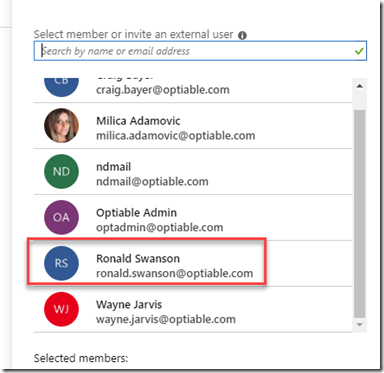Image resolution: width=384 pixels, height=373 pixels.
Task: Choose craig.bayer@optiable.com email
Action: point(163,90)
